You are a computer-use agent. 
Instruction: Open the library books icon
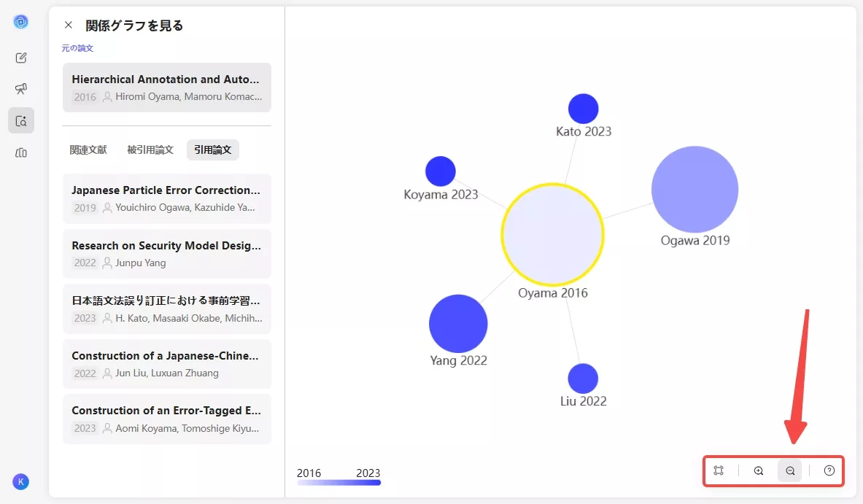click(x=21, y=152)
